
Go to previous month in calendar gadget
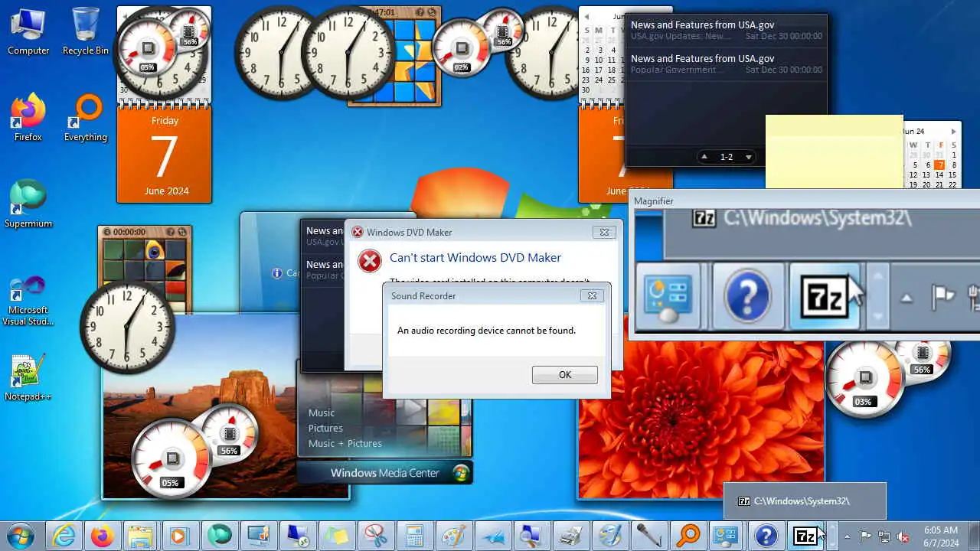(586, 16)
